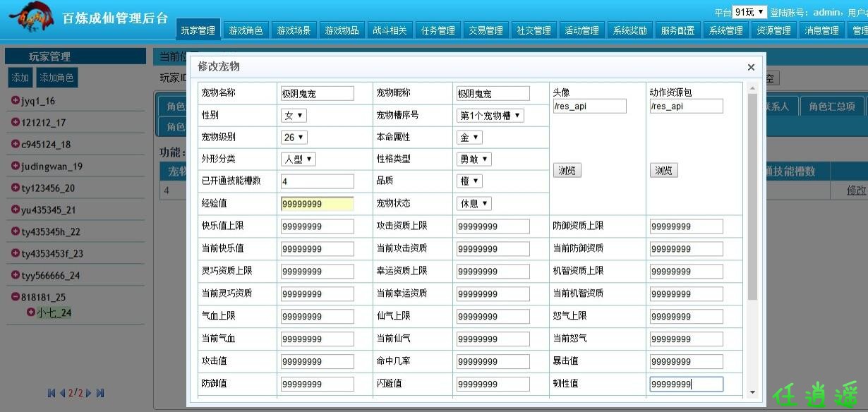868x412 pixels.
Task: Open the 性别 gender dropdown
Action: (294, 115)
